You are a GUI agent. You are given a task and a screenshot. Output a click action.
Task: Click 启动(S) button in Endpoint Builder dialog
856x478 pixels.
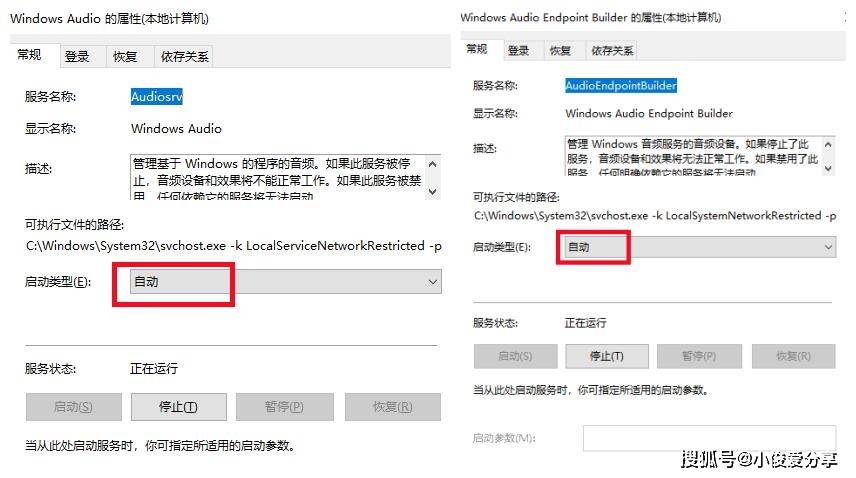tap(515, 356)
